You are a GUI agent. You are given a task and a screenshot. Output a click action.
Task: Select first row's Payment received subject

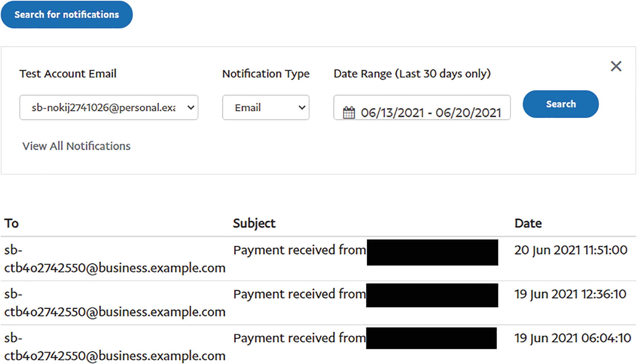[299, 250]
